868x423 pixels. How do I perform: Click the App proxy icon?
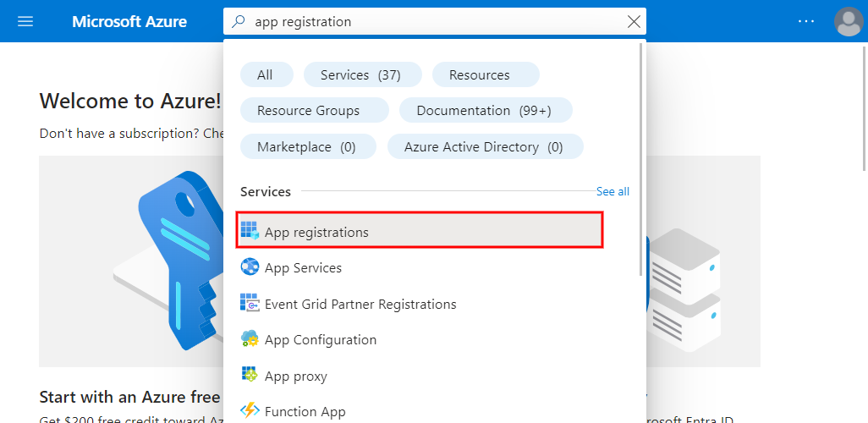(250, 375)
